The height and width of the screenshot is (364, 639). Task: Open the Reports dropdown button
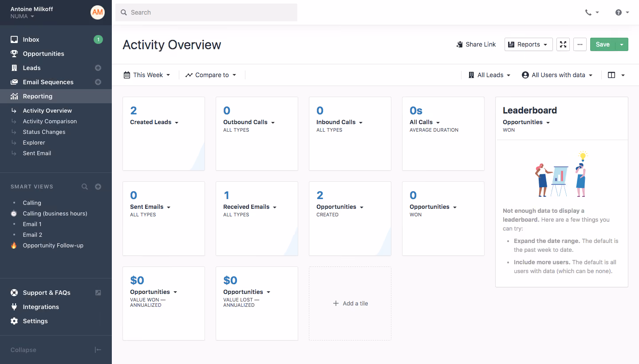(529, 44)
